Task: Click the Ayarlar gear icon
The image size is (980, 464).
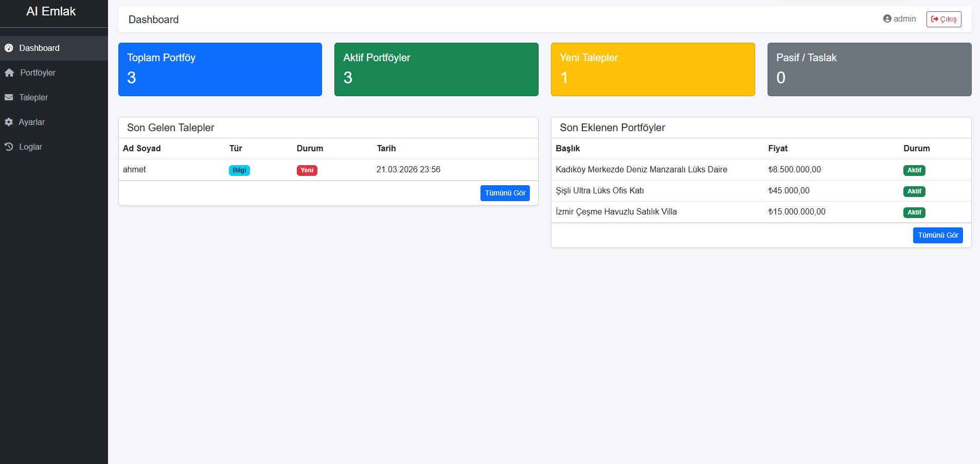Action: (x=9, y=122)
